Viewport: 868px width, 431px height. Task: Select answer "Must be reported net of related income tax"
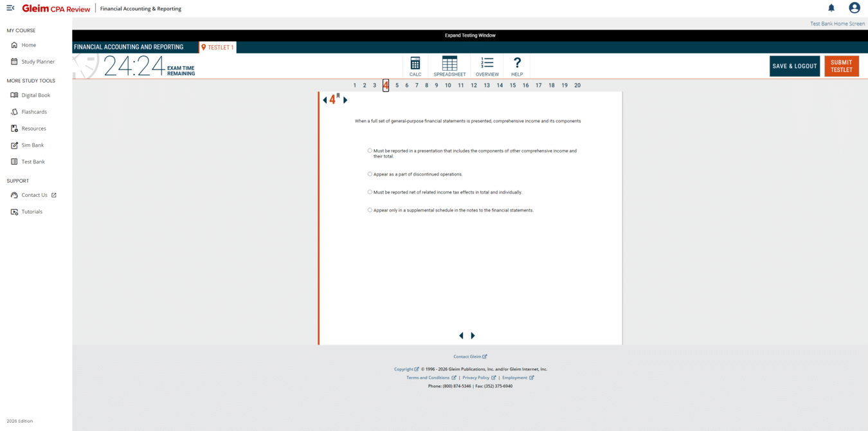(370, 192)
